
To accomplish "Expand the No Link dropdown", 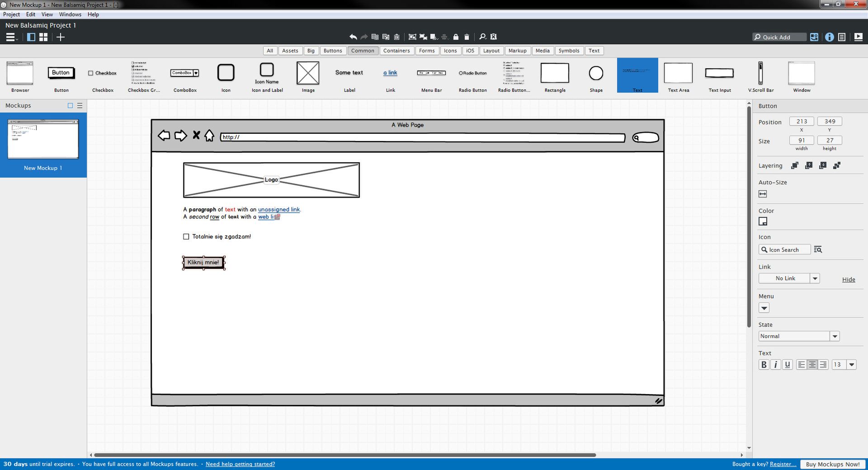I will [x=816, y=278].
